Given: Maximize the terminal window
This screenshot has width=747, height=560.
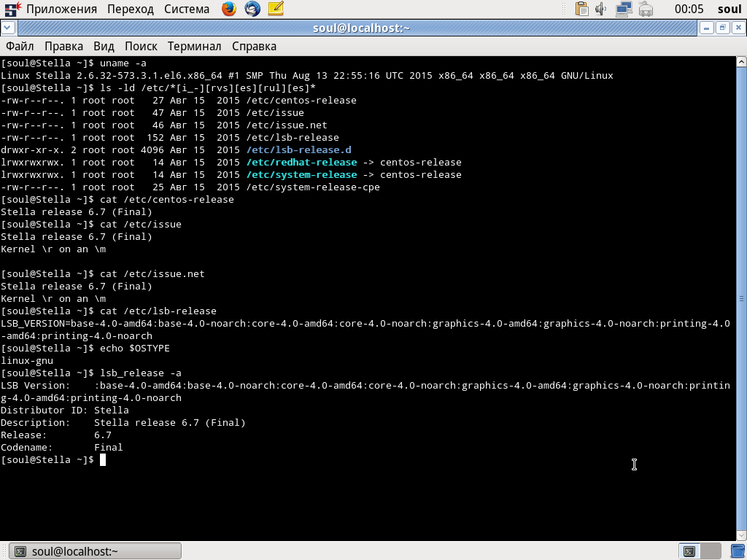Looking at the screenshot, I should tap(722, 28).
